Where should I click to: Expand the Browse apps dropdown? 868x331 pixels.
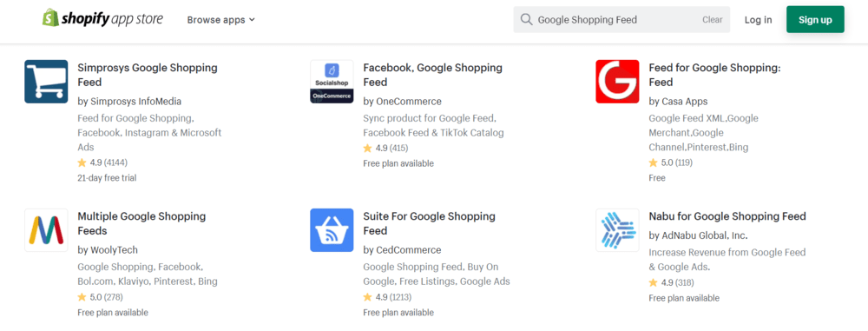(x=220, y=20)
